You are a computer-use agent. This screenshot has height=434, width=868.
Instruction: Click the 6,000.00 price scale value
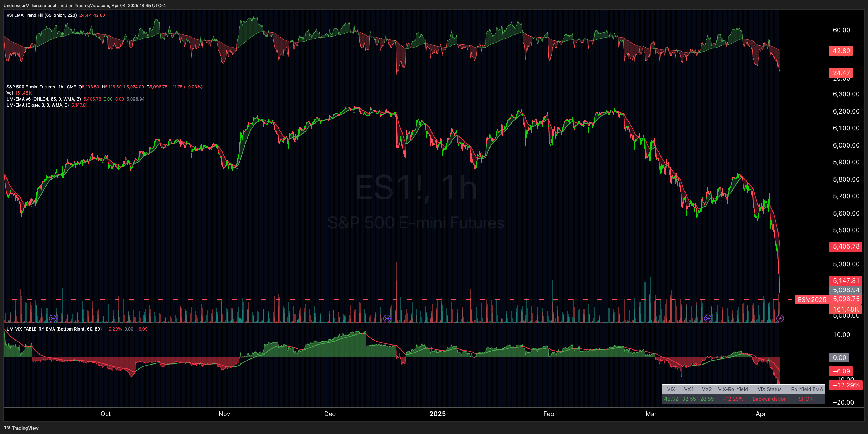coord(846,145)
